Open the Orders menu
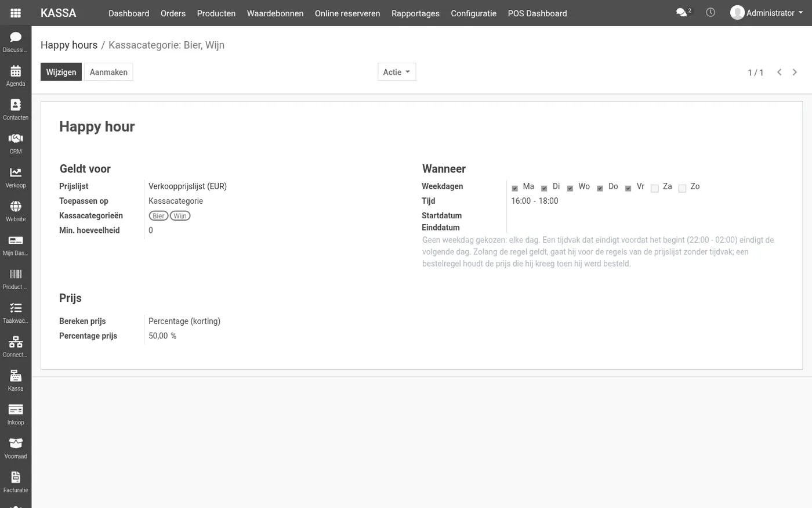 [x=173, y=13]
